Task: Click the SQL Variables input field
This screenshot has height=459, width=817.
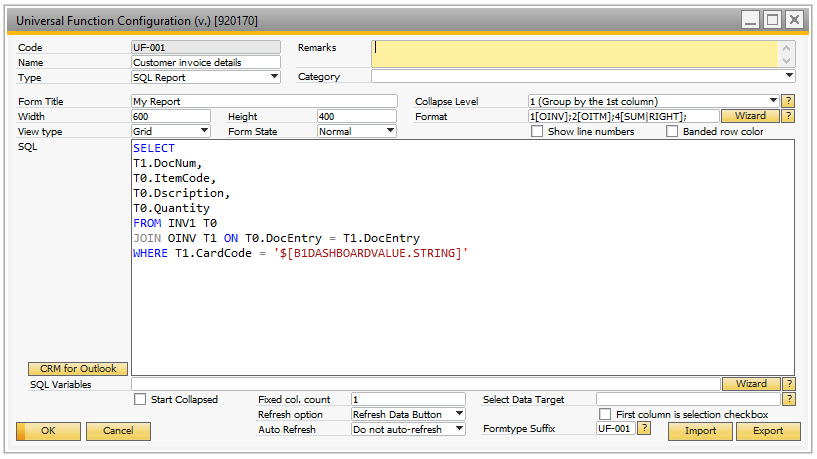Action: tap(426, 384)
